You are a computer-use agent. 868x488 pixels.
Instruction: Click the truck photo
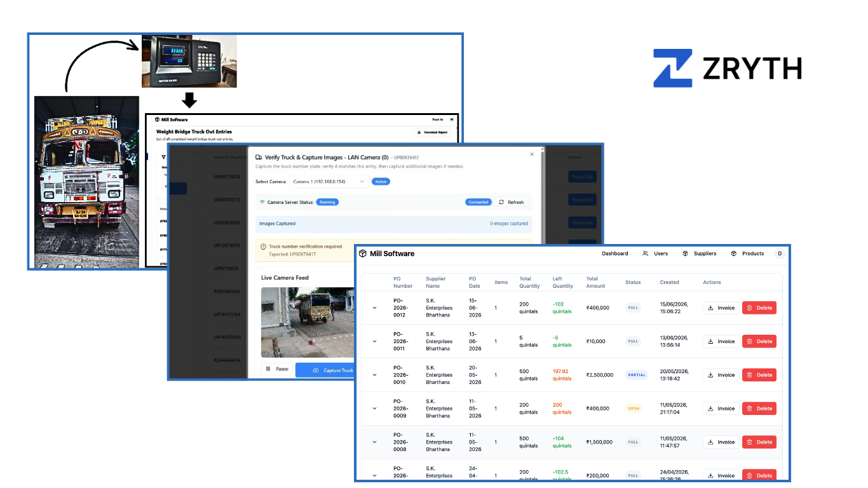86,181
